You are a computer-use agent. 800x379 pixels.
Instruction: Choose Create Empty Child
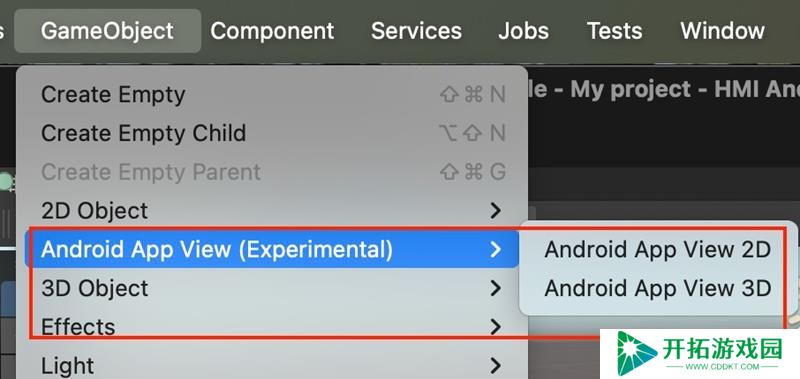click(272, 134)
